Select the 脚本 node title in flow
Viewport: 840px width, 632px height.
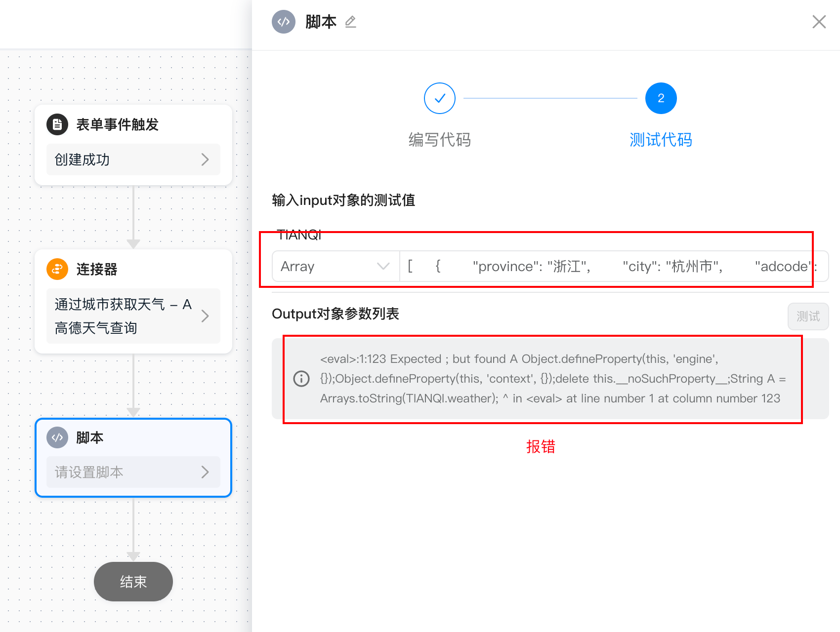point(90,437)
